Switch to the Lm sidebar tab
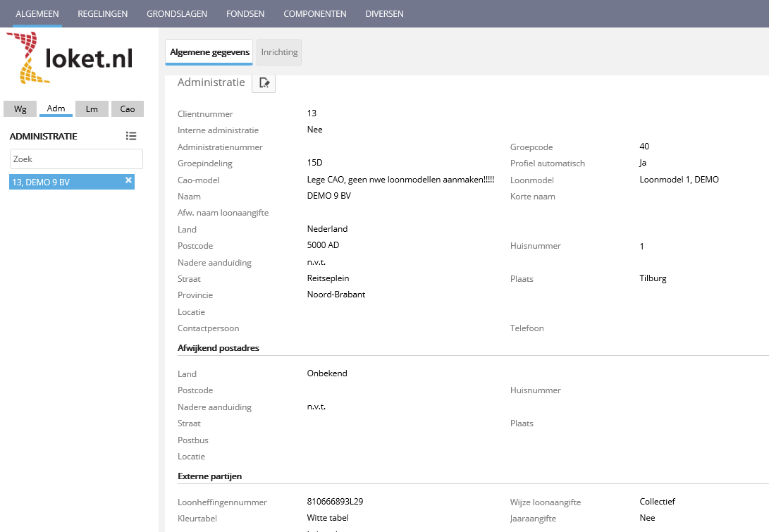 [92, 109]
